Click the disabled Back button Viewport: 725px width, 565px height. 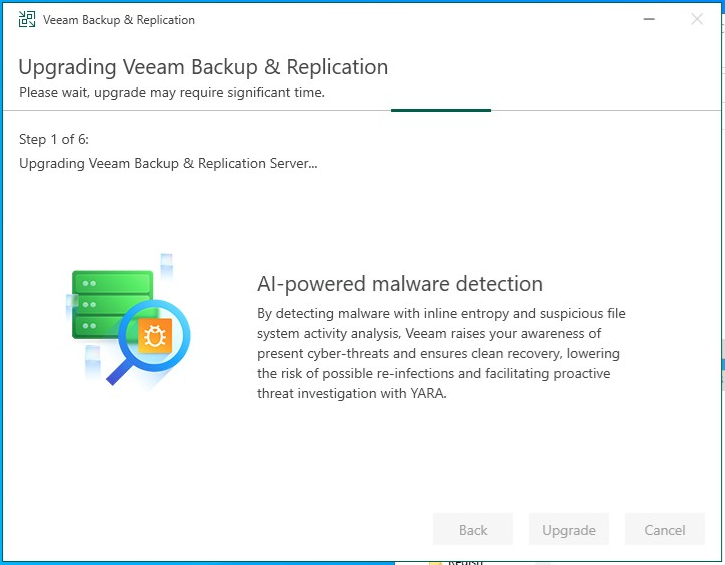tap(473, 529)
